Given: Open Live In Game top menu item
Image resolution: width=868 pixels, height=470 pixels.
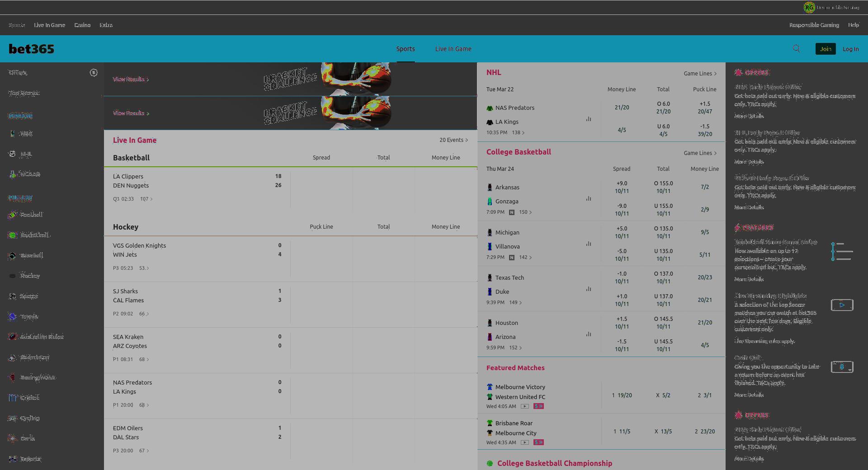Looking at the screenshot, I should (49, 25).
